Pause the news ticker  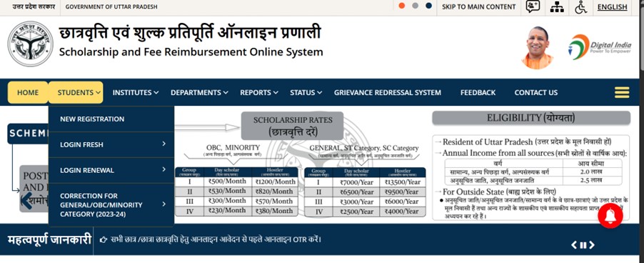pyautogui.click(x=583, y=245)
